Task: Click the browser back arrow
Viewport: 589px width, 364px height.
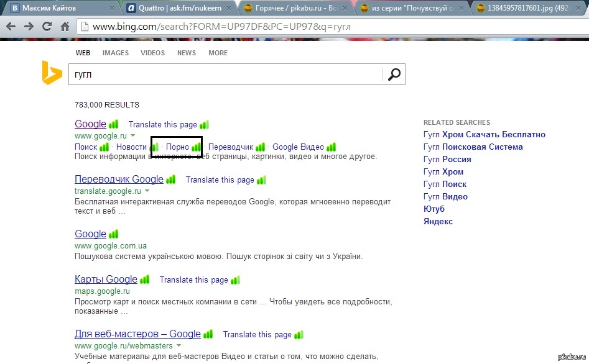Action: pos(11,27)
